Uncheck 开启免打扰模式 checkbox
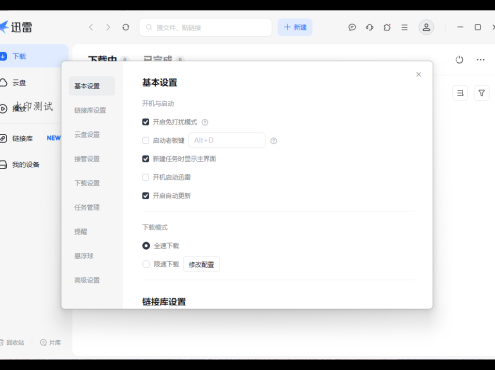 [146, 122]
